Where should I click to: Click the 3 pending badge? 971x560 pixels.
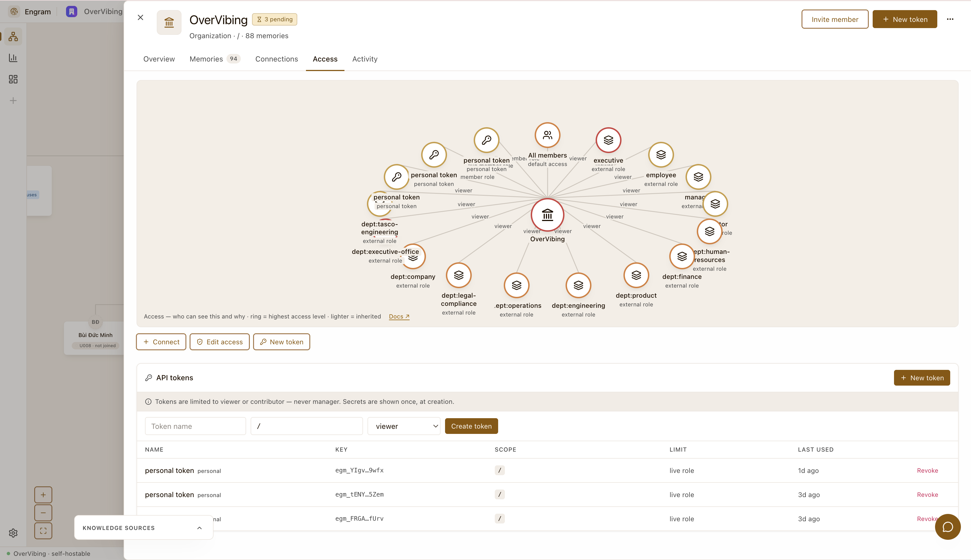click(x=275, y=19)
